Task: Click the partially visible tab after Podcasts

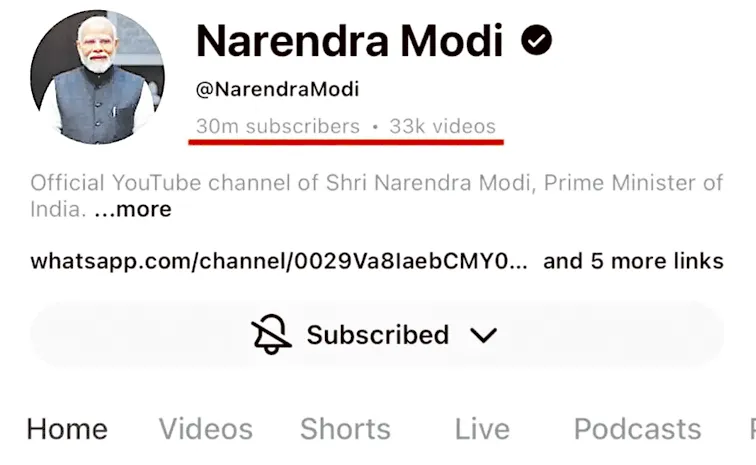Action: (752, 429)
